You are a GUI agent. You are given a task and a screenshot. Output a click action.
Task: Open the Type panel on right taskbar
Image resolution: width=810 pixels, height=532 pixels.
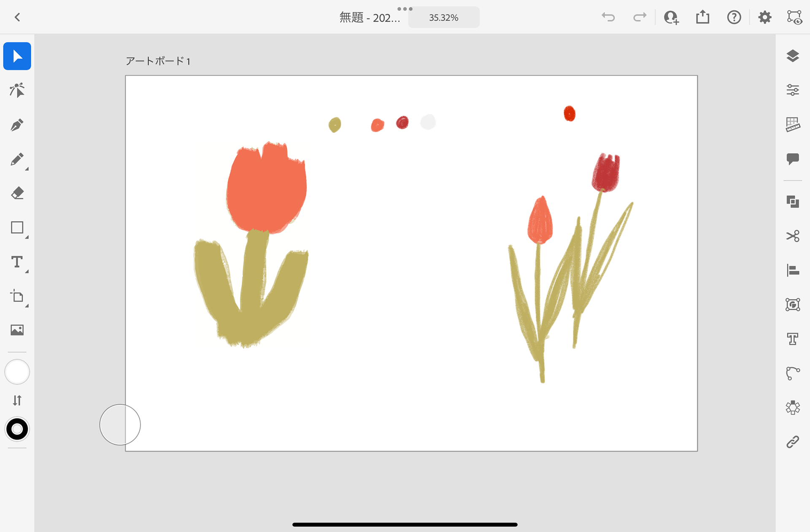[x=793, y=339]
